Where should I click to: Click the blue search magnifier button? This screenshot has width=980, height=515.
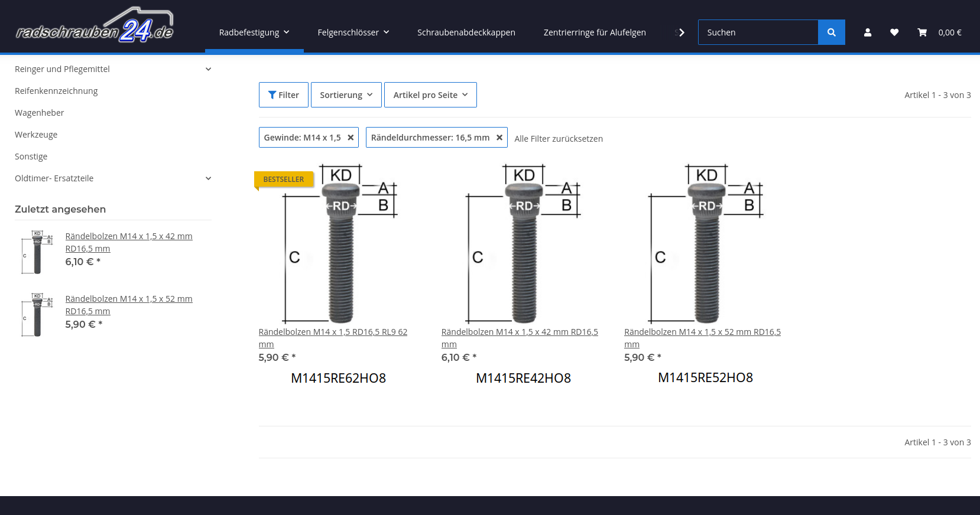[831, 32]
